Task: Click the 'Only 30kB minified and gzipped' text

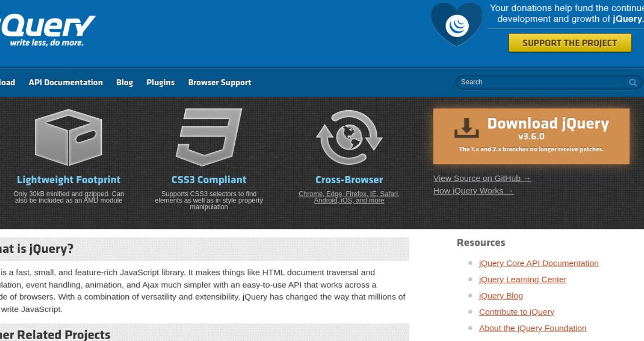Action: point(69,197)
